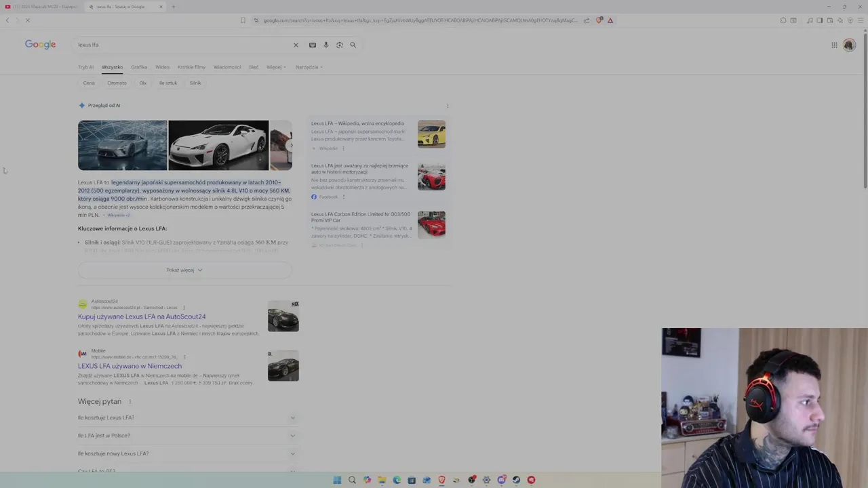
Task: Focus the lexus lfa search input
Action: click(x=183, y=45)
